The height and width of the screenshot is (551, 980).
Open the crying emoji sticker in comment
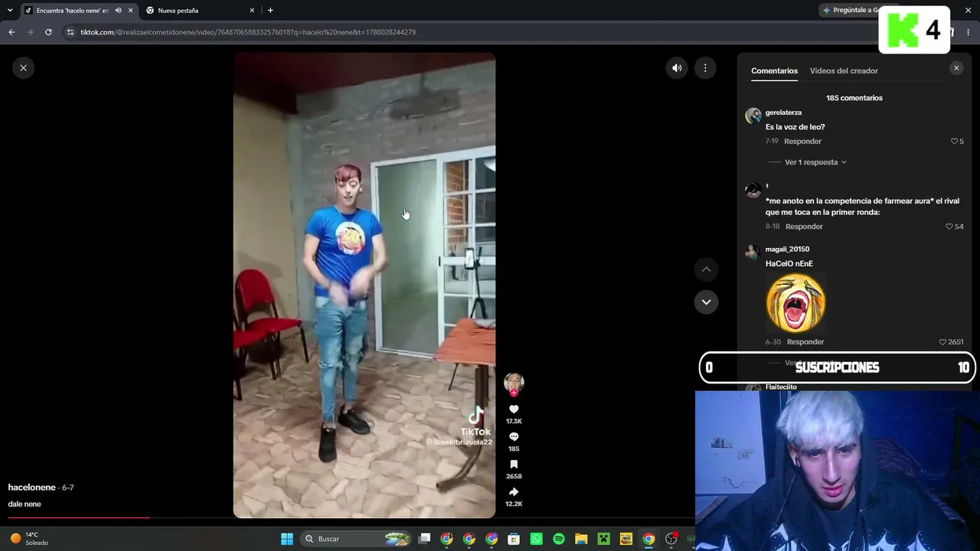click(x=795, y=303)
